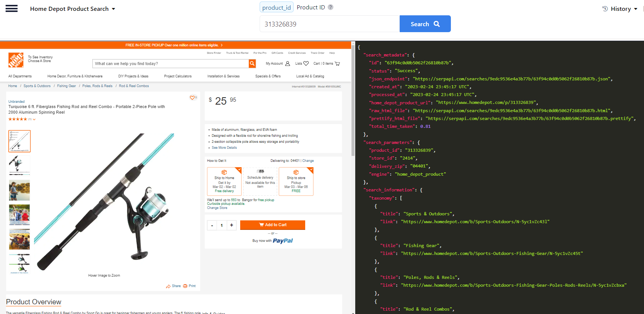Open Local Ad & Catalog menu
The height and width of the screenshot is (314, 644).
310,76
